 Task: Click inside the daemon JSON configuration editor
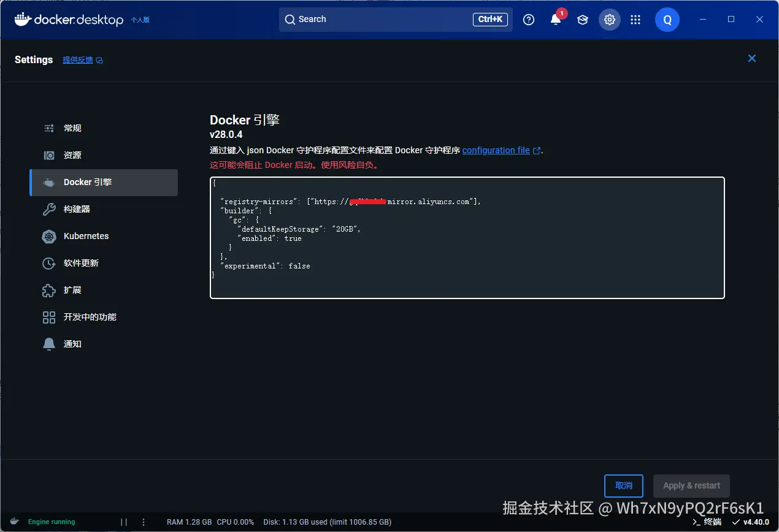[x=466, y=238]
